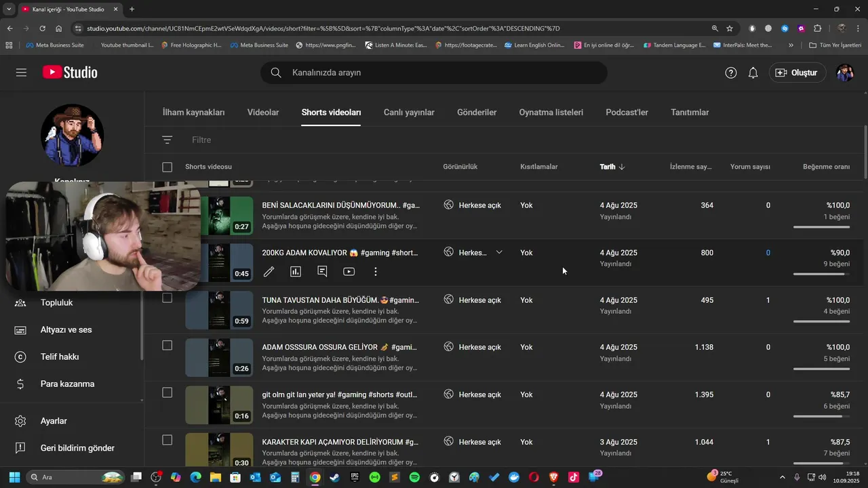Reload the page in the browser
Image resolution: width=868 pixels, height=488 pixels.
coord(43,28)
